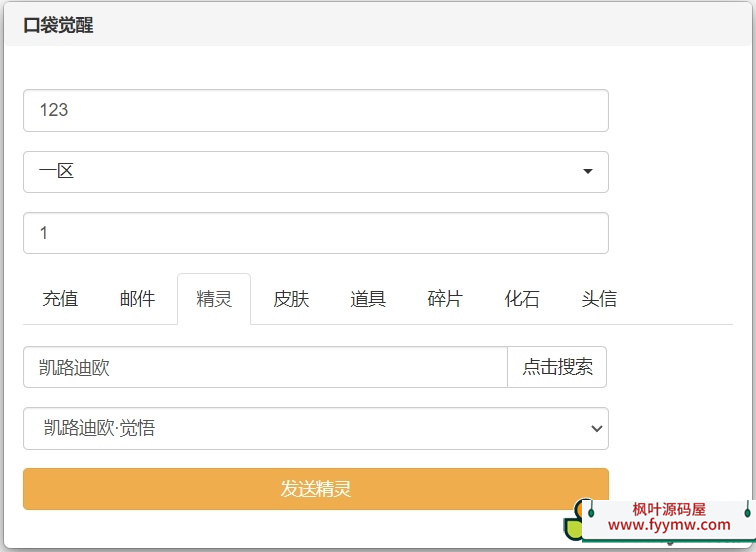Screen dimensions: 756x552
Task: Open the 邮件 tab
Action: pyautogui.click(x=137, y=299)
